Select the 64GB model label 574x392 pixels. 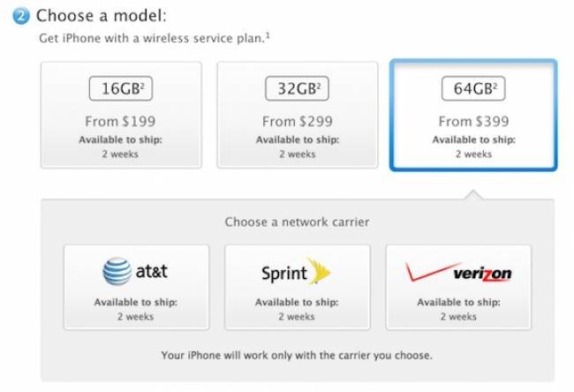(472, 88)
